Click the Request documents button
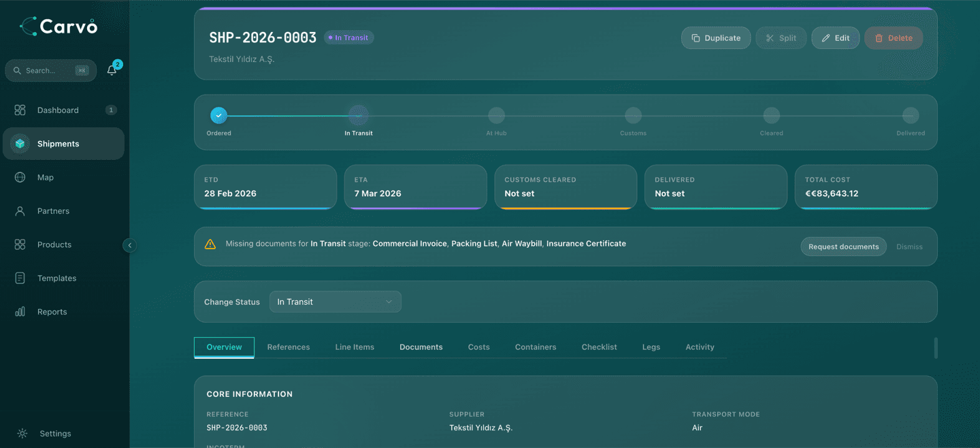 843,246
